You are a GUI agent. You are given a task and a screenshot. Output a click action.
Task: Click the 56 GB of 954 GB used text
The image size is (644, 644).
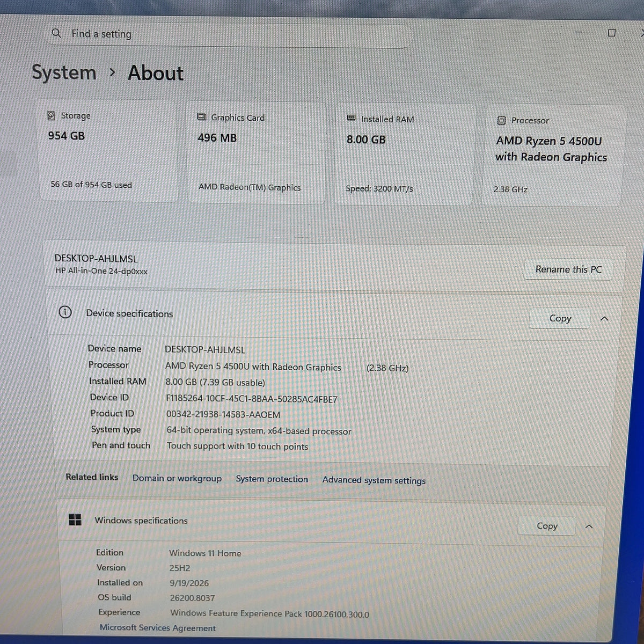point(91,185)
